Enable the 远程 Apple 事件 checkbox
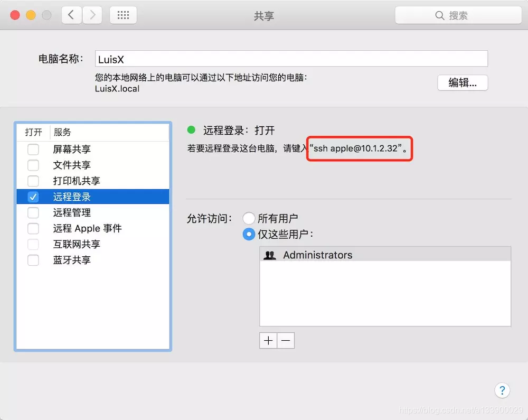The height and width of the screenshot is (420, 528). tap(33, 228)
